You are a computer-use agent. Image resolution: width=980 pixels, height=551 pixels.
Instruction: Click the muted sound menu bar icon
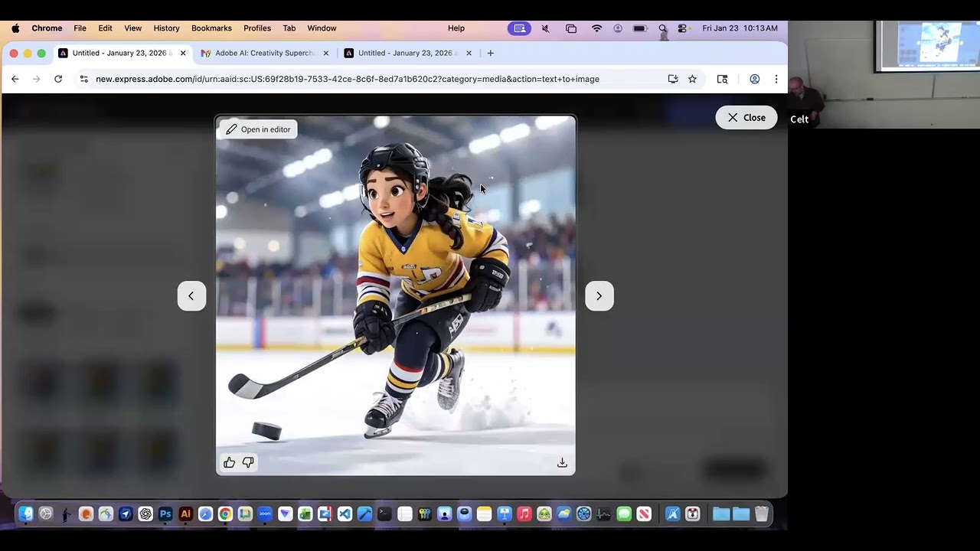(x=545, y=28)
